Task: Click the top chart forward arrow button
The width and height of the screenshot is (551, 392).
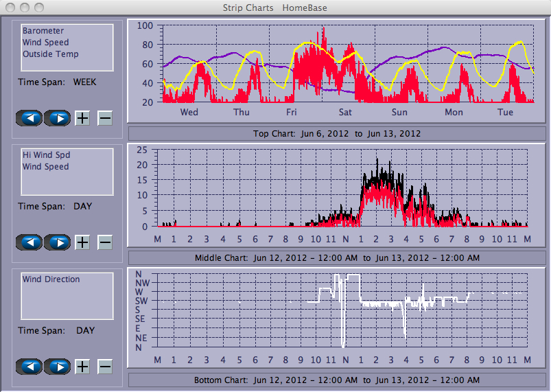Action: pyautogui.click(x=58, y=118)
